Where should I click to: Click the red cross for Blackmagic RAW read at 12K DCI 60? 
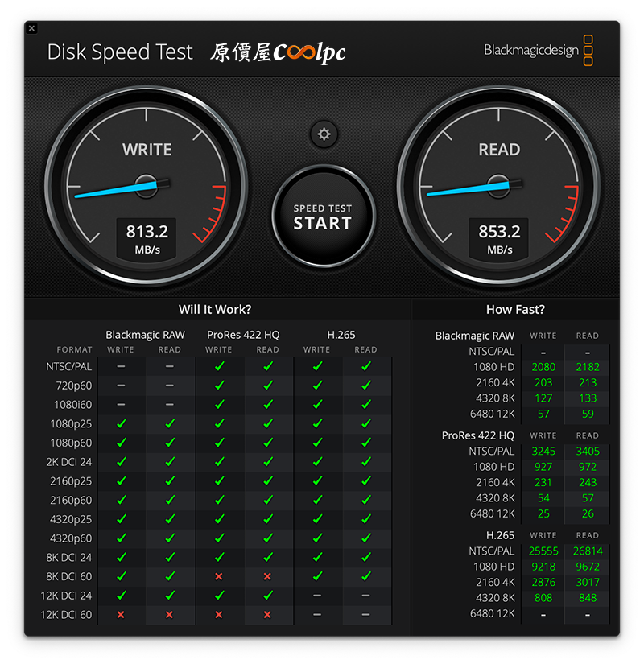tap(170, 614)
